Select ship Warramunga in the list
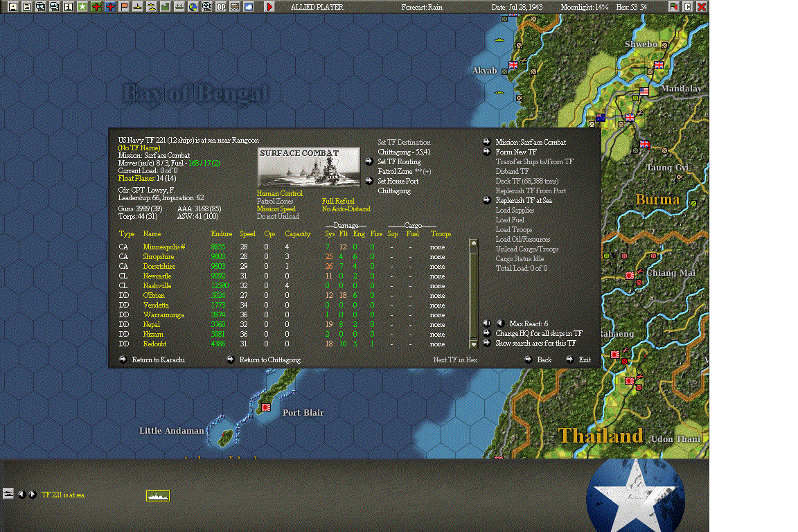 (x=163, y=314)
